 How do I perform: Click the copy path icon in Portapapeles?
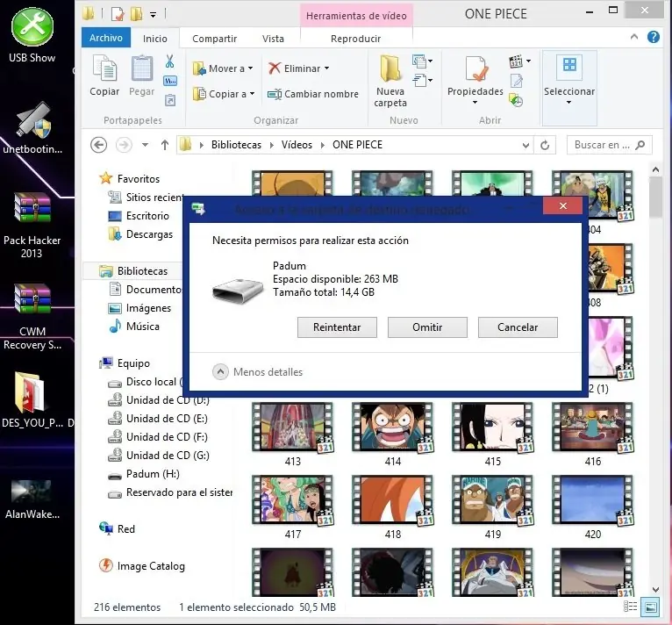pos(170,81)
